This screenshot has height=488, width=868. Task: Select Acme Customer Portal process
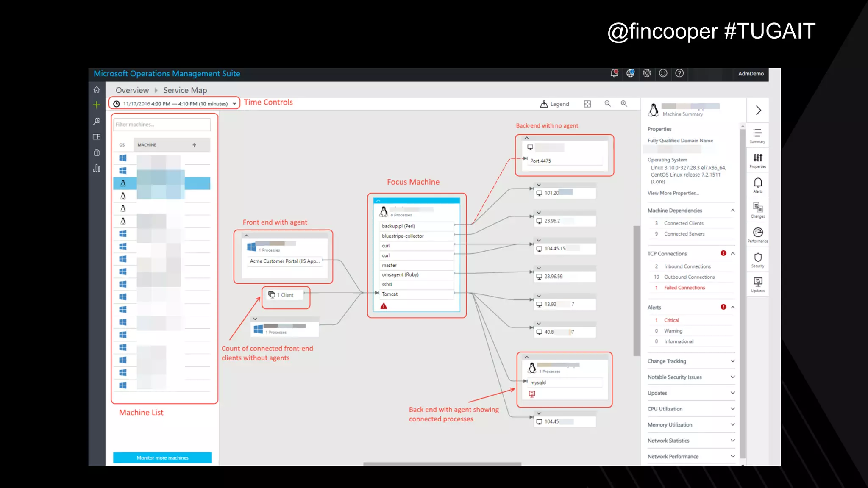click(285, 261)
